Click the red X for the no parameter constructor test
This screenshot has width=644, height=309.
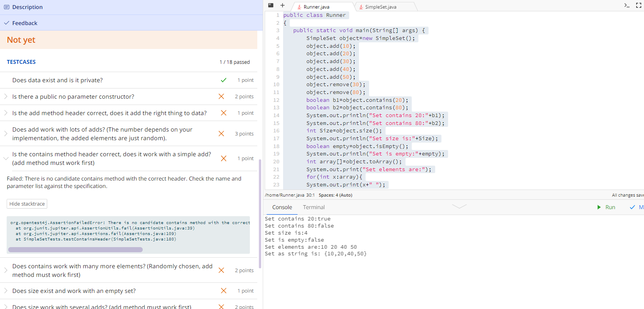[221, 96]
